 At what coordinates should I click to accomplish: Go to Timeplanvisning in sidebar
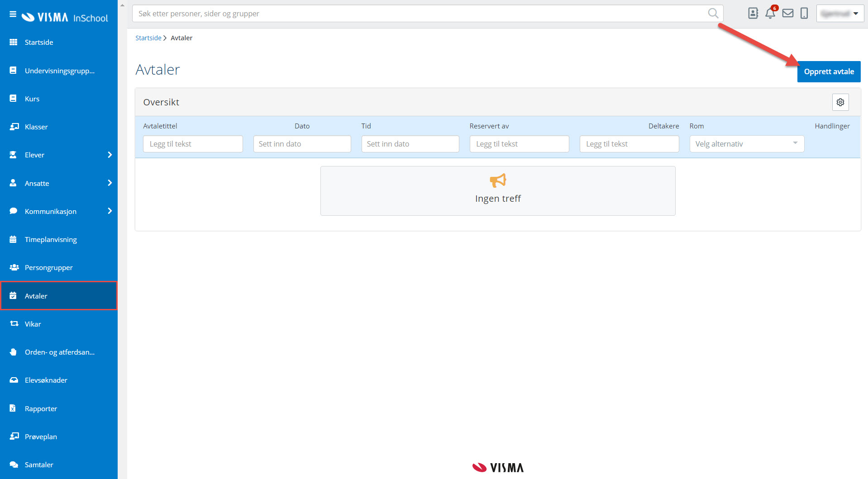pos(51,240)
